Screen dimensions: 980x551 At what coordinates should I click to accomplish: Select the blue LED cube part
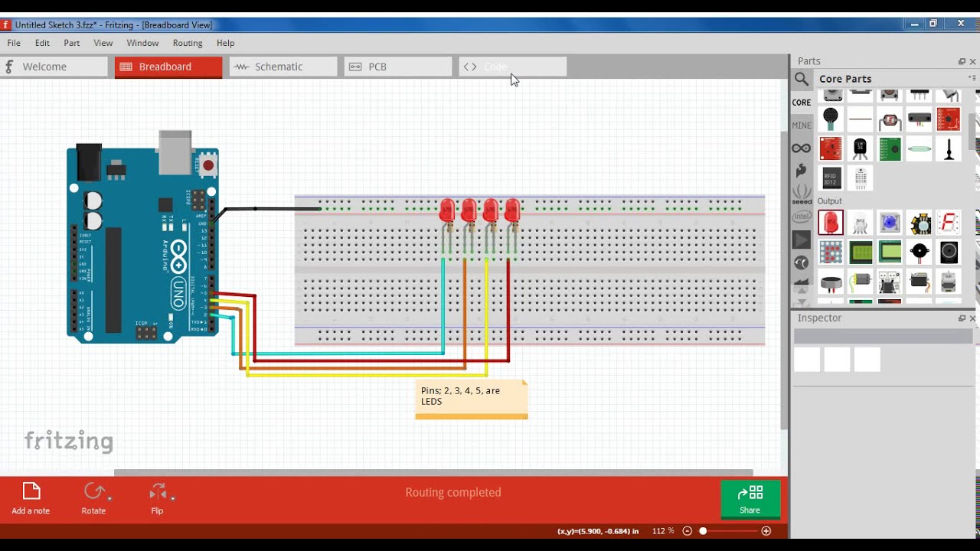point(890,223)
